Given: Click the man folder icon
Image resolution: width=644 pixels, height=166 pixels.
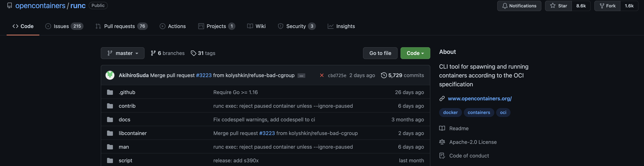Looking at the screenshot, I should 110,147.
